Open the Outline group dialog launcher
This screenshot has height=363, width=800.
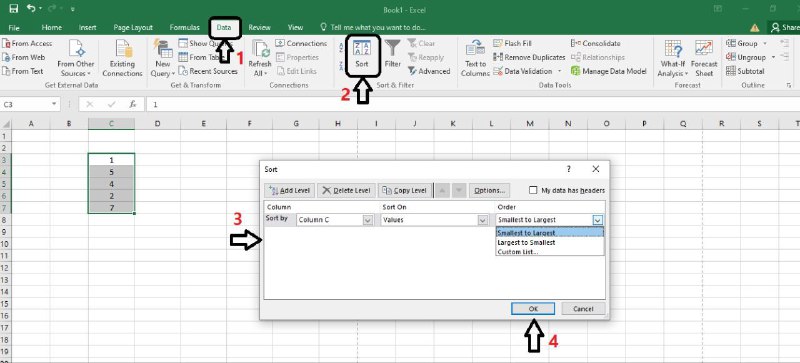click(x=789, y=86)
